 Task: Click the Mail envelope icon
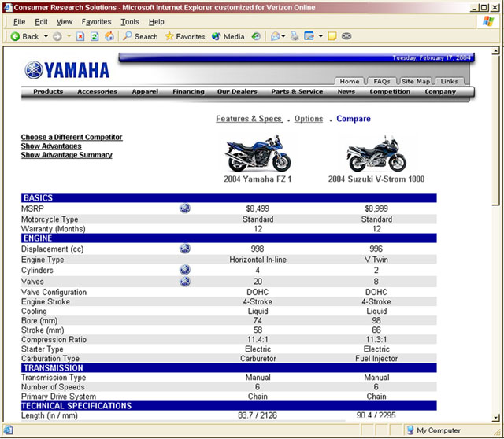pyautogui.click(x=275, y=36)
